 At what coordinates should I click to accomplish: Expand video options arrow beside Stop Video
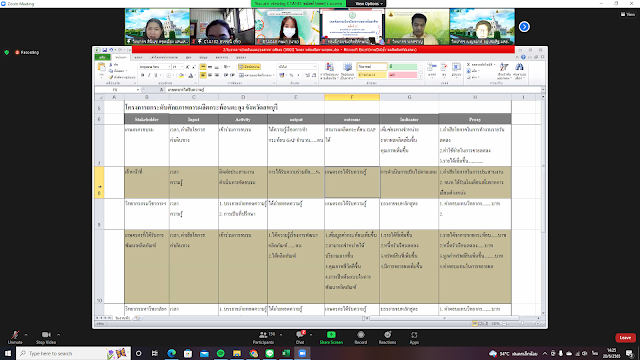[x=58, y=335]
